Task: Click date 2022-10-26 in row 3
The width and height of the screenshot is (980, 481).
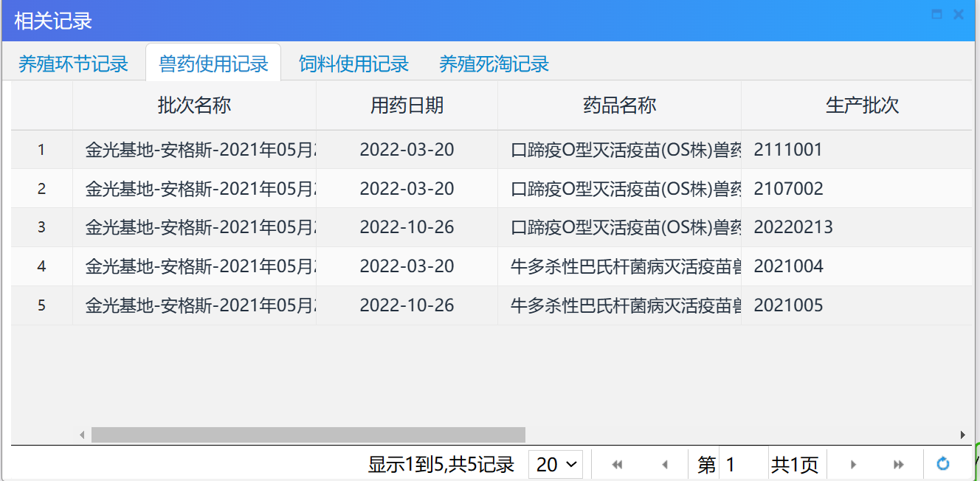Action: pos(407,227)
